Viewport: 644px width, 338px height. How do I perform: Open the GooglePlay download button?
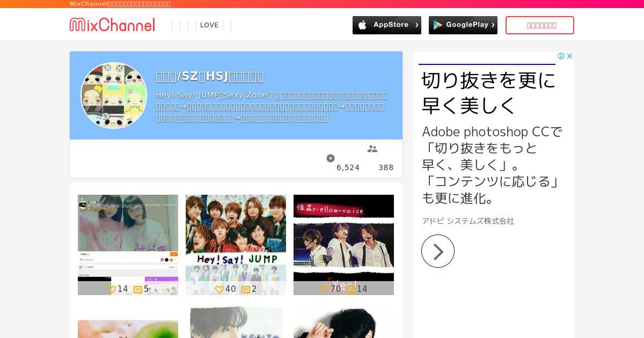(x=463, y=25)
